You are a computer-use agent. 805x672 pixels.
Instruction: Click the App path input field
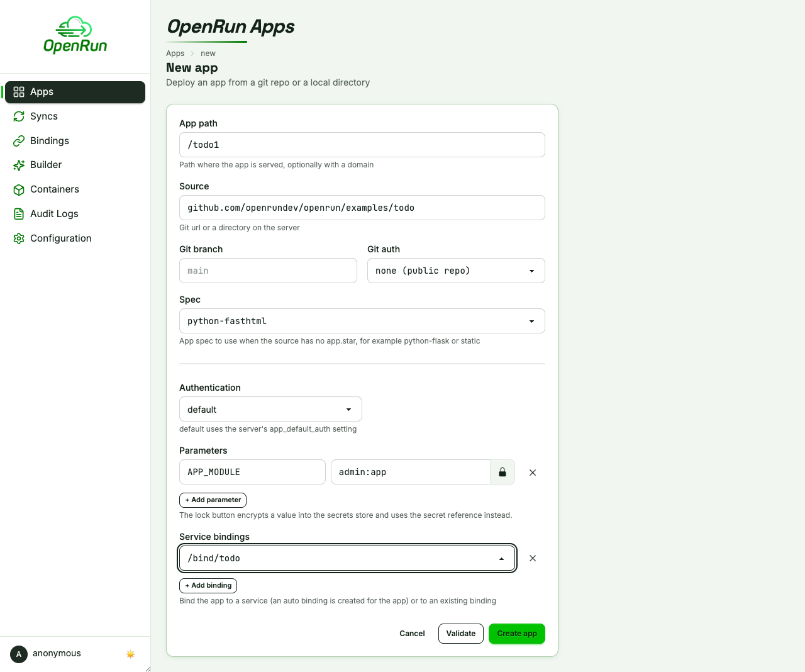click(362, 145)
